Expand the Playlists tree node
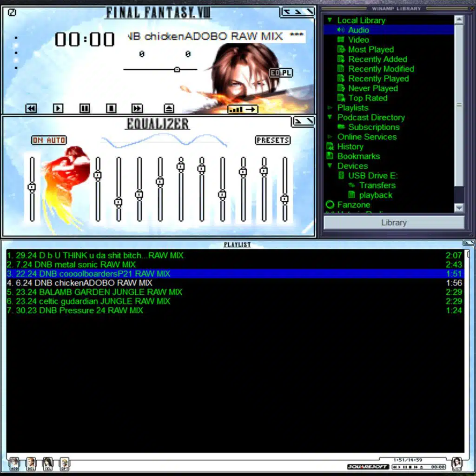The image size is (476, 476). [330, 108]
